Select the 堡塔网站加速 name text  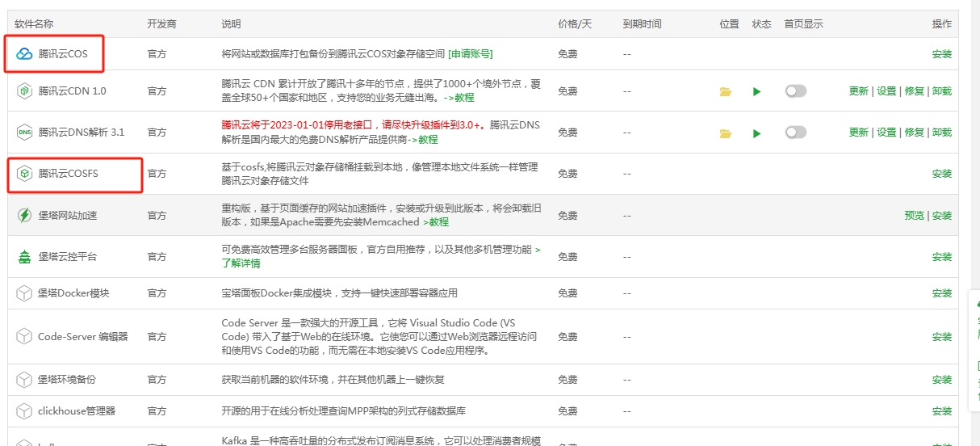pyautogui.click(x=68, y=216)
